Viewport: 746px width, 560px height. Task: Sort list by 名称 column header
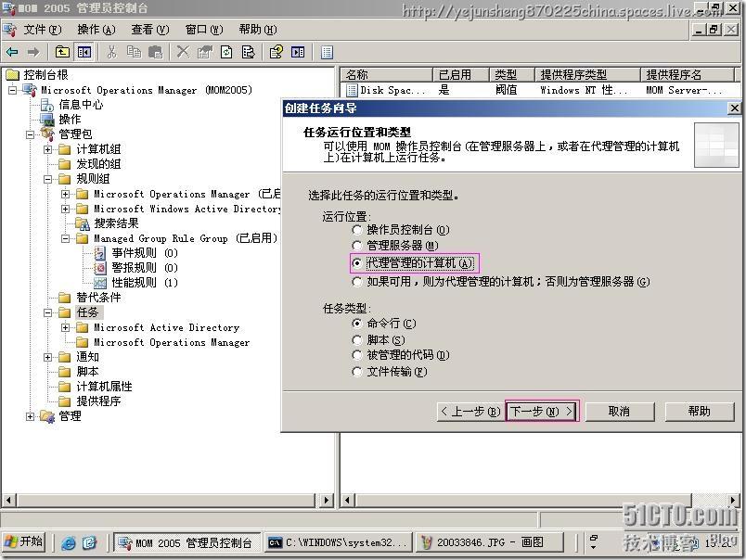pyautogui.click(x=386, y=74)
